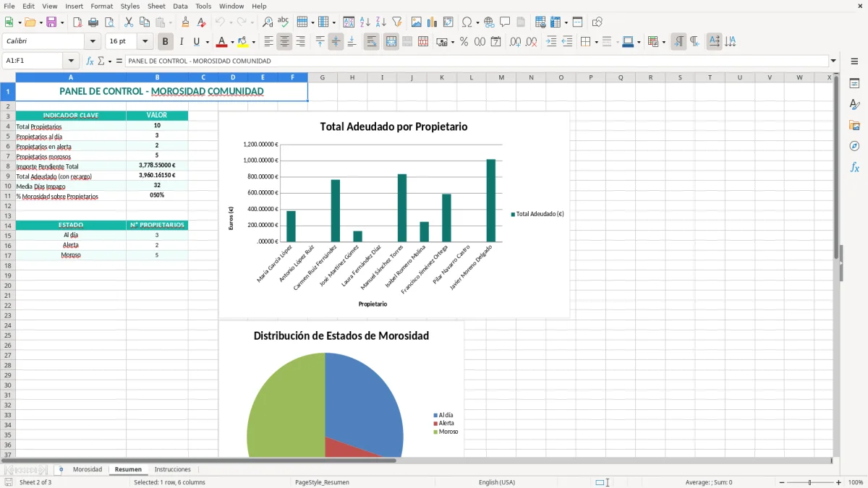Insert hyperlink icon
Viewport: 868px width, 488px height.
489,22
